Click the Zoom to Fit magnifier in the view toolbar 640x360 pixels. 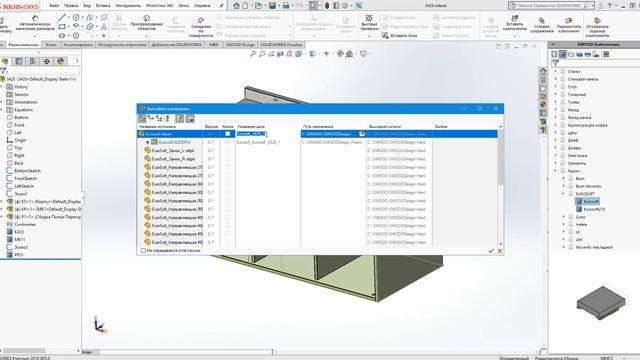[x=253, y=54]
